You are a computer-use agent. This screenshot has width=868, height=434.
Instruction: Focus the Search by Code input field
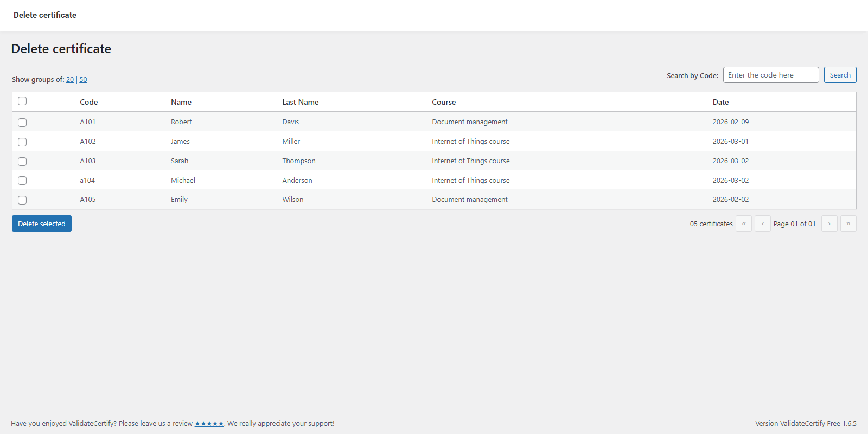pos(770,75)
